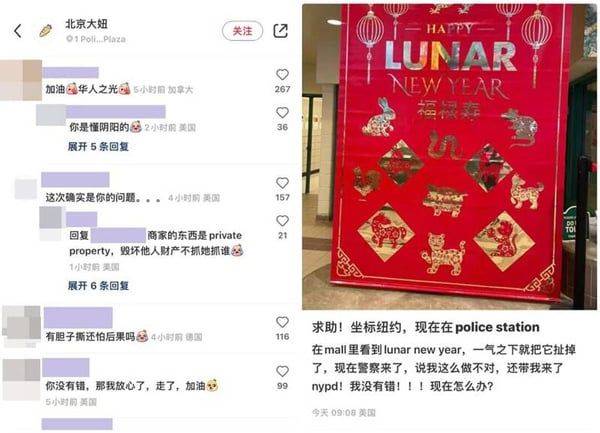Select the 北京大妞 username

point(86,24)
